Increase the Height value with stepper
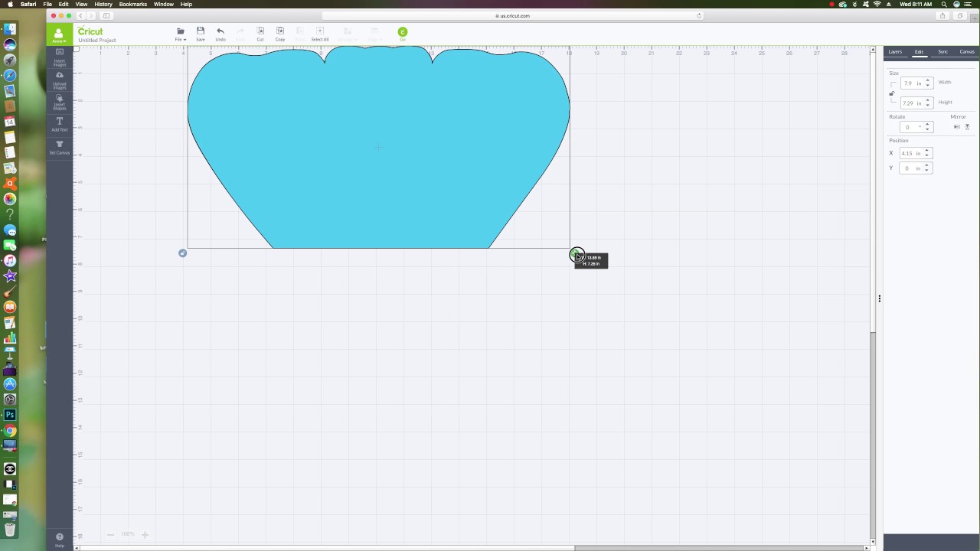This screenshot has height=551, width=980. [927, 100]
